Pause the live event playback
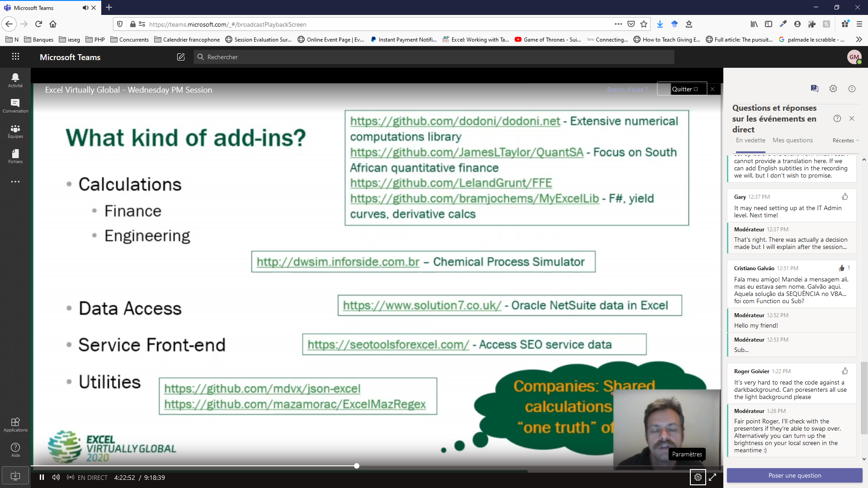 [x=42, y=477]
